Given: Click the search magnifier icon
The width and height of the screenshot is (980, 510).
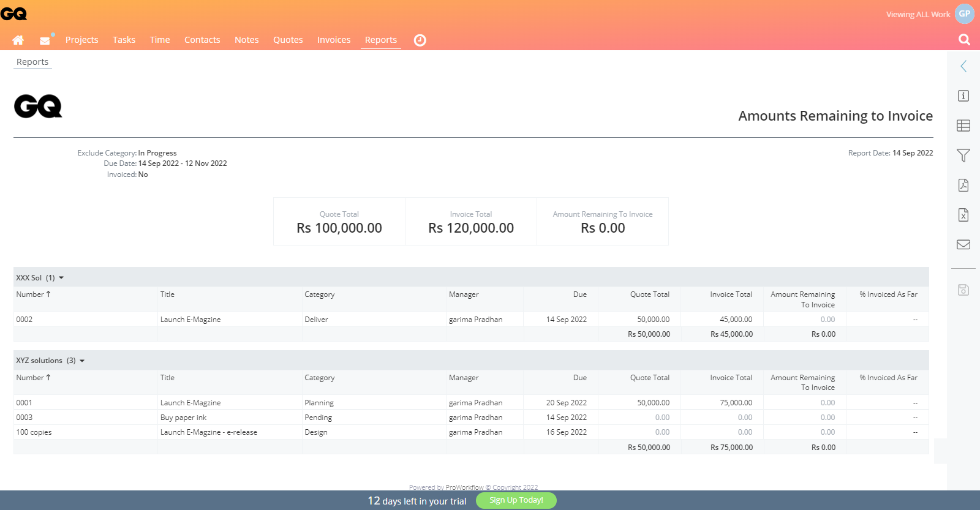Looking at the screenshot, I should pyautogui.click(x=964, y=40).
